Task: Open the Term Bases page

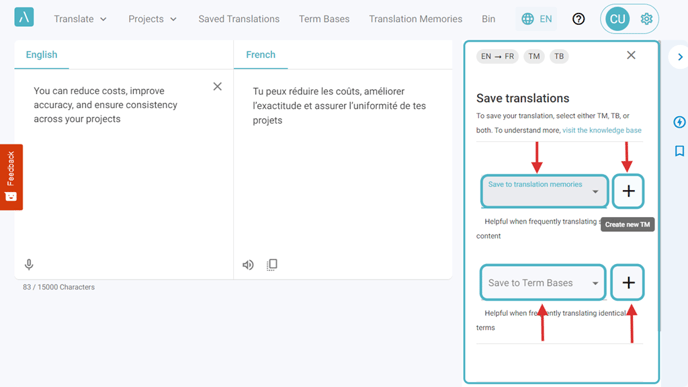Action: coord(324,19)
